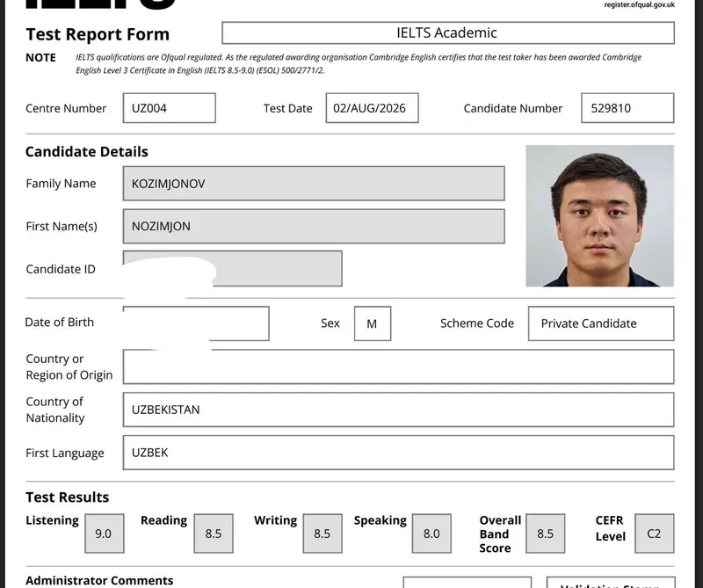
Task: Click the Reading score 8.5 box
Action: point(214,534)
